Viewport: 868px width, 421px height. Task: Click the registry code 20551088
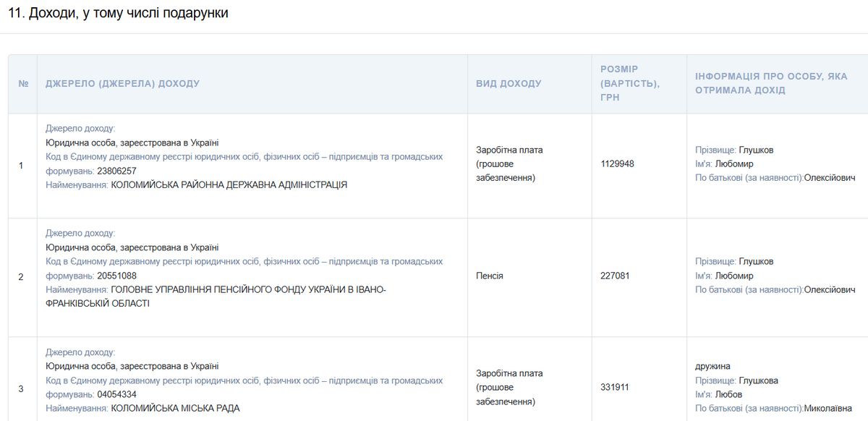coord(116,276)
